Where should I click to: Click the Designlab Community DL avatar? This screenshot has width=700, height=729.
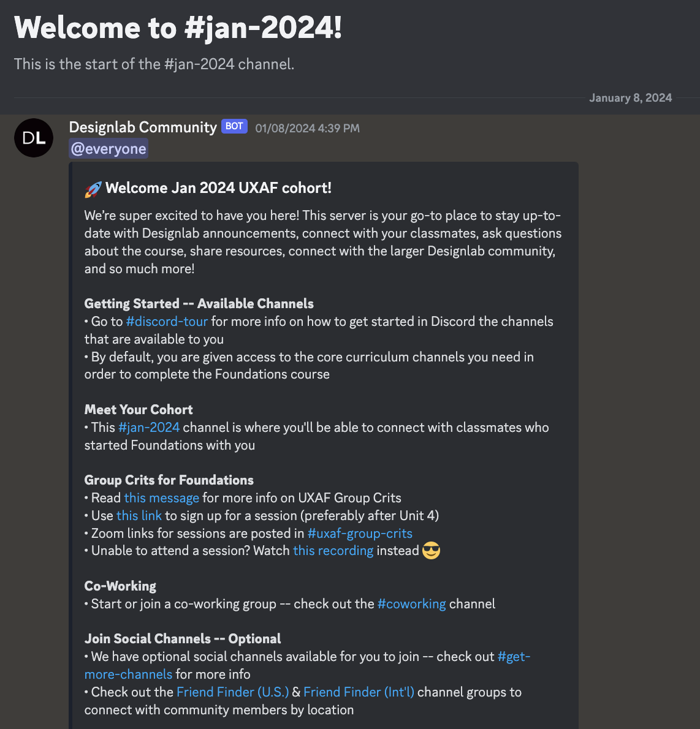pos(34,138)
